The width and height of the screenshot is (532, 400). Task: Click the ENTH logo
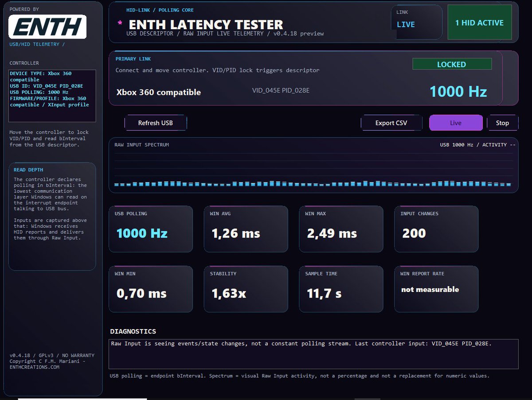(x=48, y=27)
